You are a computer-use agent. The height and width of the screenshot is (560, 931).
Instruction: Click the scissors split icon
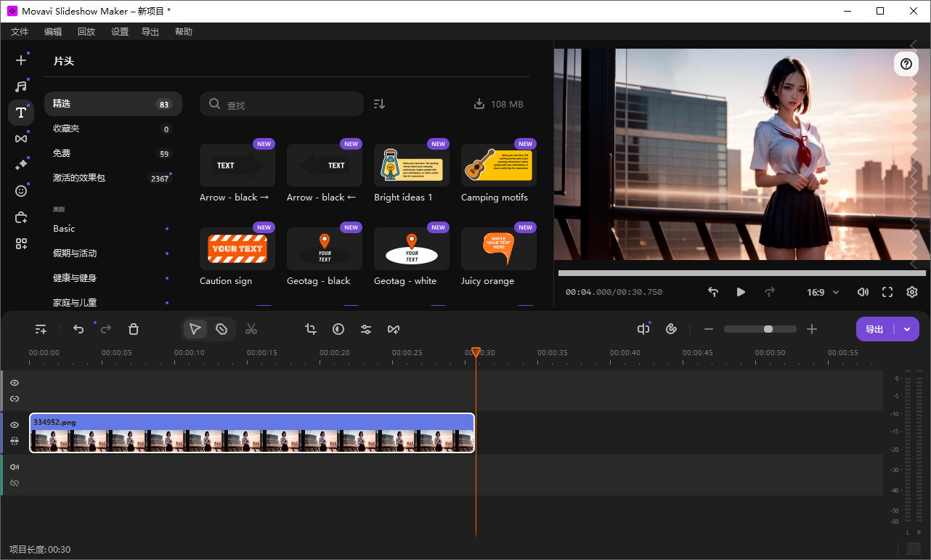pos(251,329)
